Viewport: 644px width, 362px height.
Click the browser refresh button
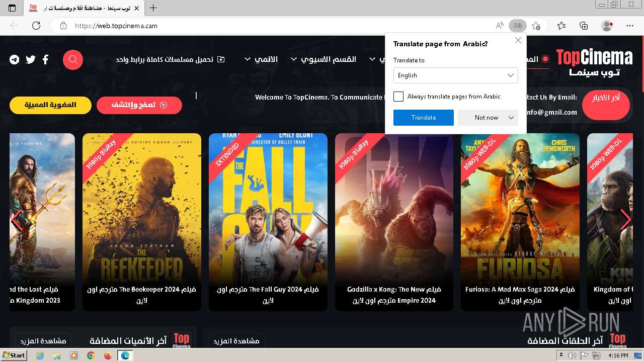coord(36,26)
